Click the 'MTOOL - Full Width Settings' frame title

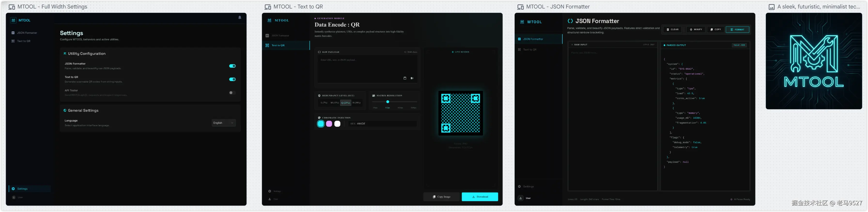tap(52, 7)
